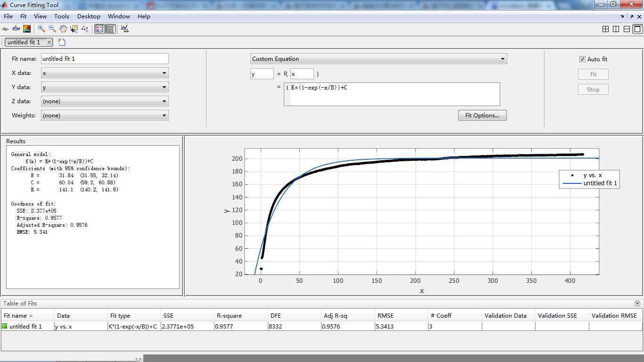This screenshot has width=644, height=362.
Task: Click the 5.3413 RMSE cell
Action: [x=401, y=326]
